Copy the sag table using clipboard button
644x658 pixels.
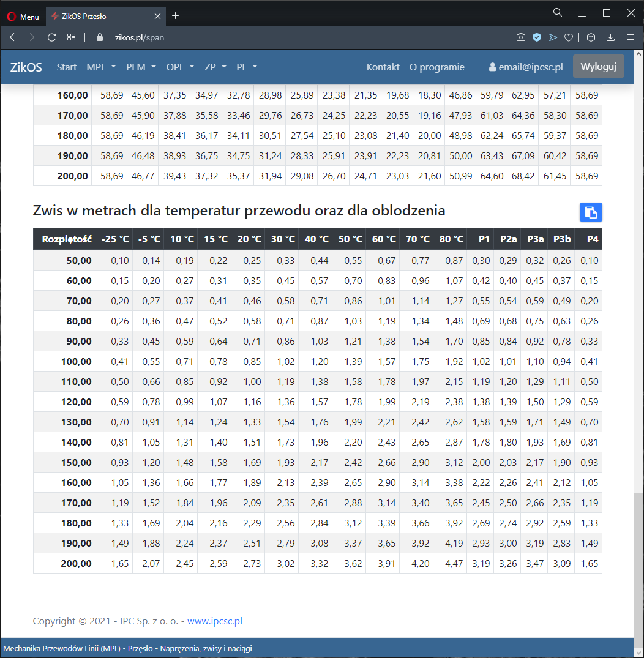point(591,212)
